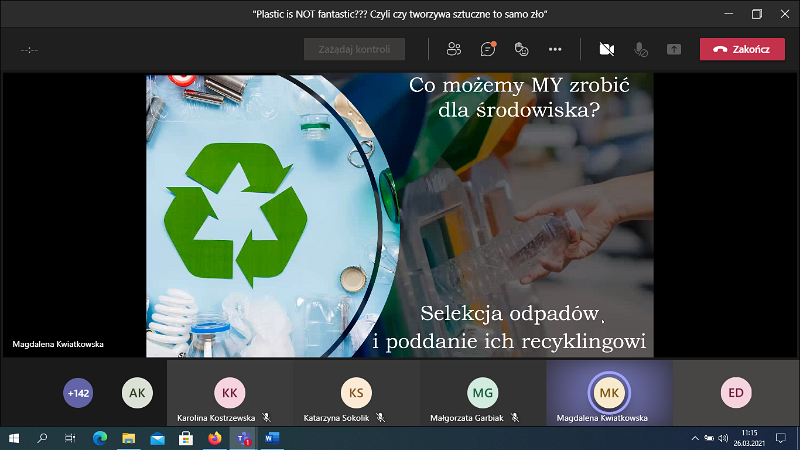Viewport: 800px width, 450px height.
Task: Open the Windows Start menu
Action: point(14,438)
